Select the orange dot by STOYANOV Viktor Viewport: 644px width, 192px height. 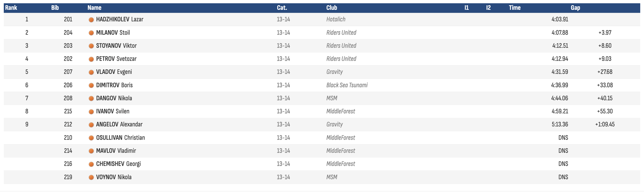tap(91, 46)
